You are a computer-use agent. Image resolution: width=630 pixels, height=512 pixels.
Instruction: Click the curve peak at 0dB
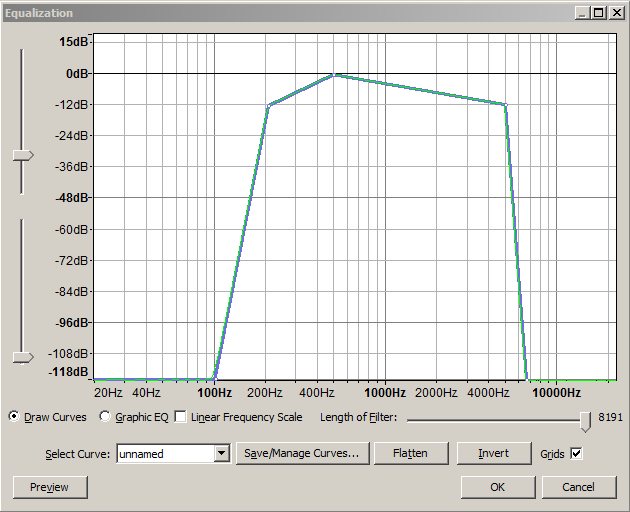tap(336, 74)
